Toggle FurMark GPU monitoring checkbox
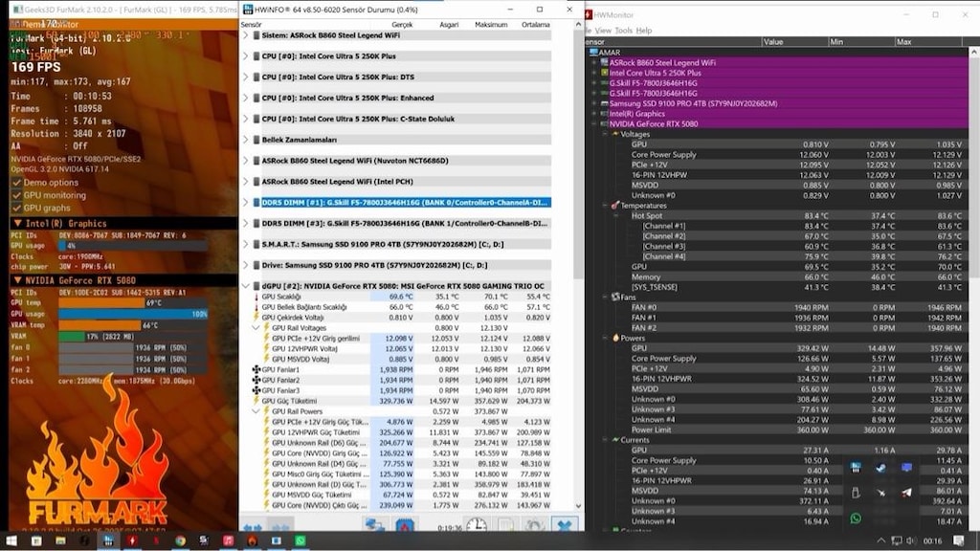This screenshot has height=551, width=980. [17, 195]
